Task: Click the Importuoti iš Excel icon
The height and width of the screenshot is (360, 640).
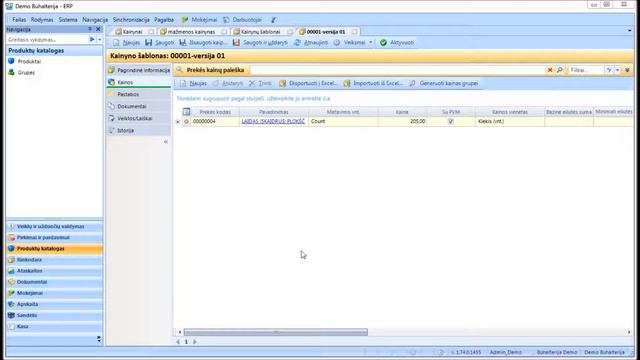Action: pos(347,83)
